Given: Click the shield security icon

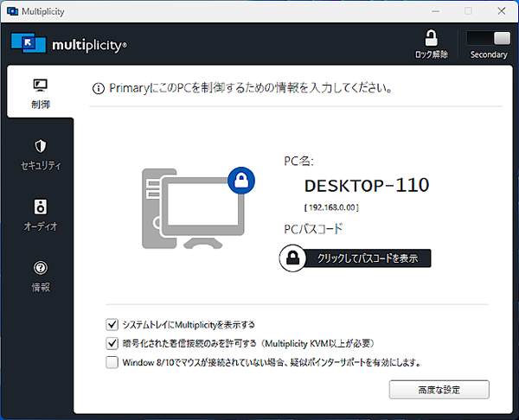Looking at the screenshot, I should tap(41, 146).
